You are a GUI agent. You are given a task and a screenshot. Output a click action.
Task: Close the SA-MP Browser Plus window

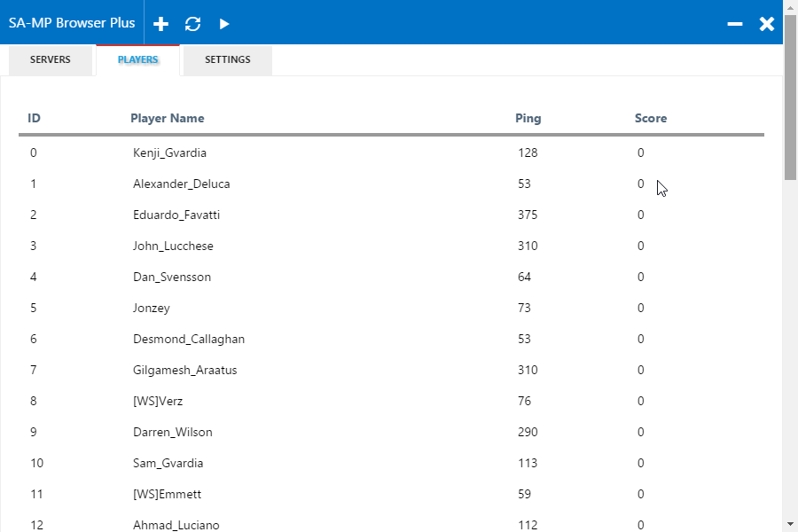(766, 24)
